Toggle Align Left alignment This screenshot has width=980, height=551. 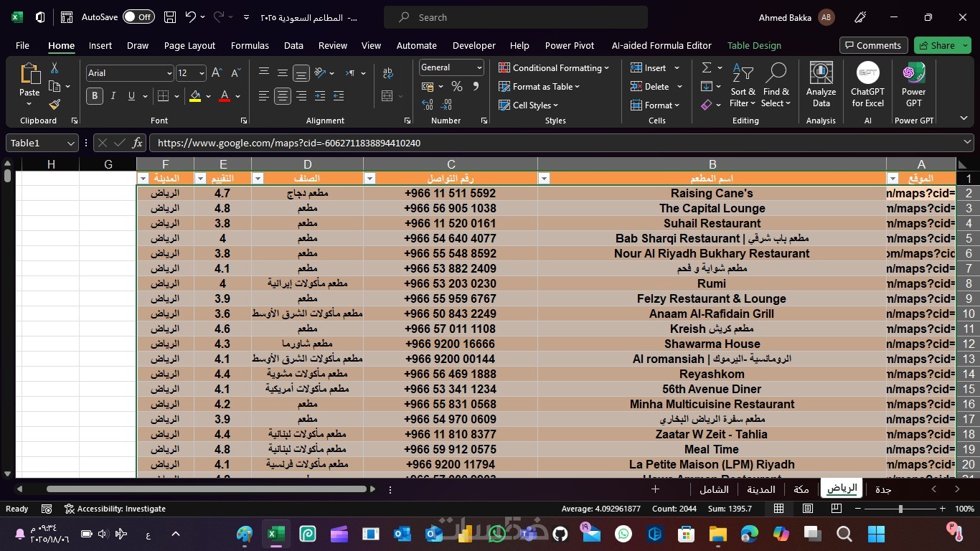point(264,95)
